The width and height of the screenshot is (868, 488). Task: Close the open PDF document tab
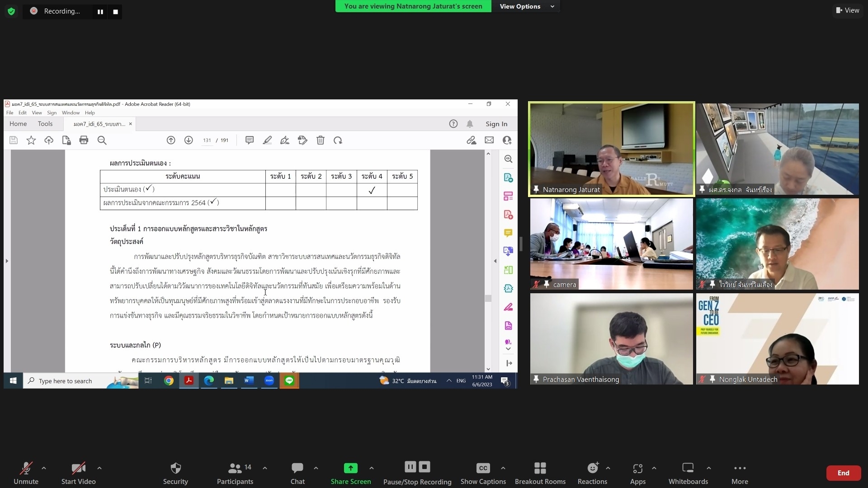[131, 124]
